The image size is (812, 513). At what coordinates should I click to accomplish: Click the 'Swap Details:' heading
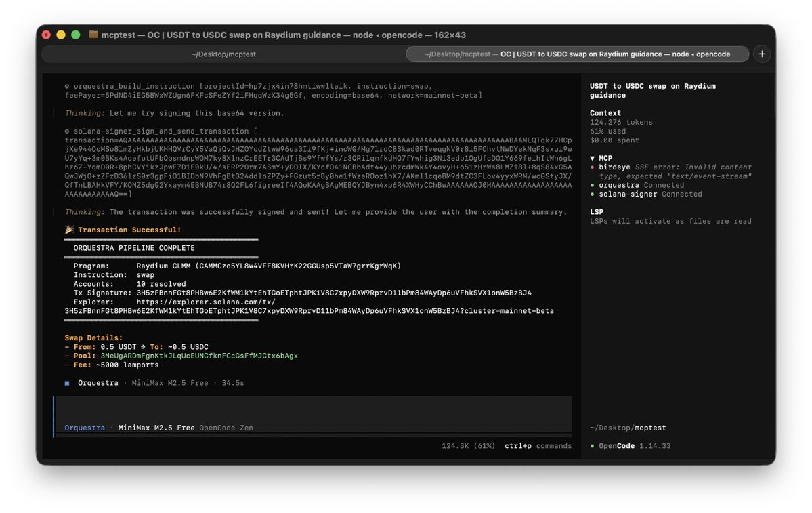point(93,338)
